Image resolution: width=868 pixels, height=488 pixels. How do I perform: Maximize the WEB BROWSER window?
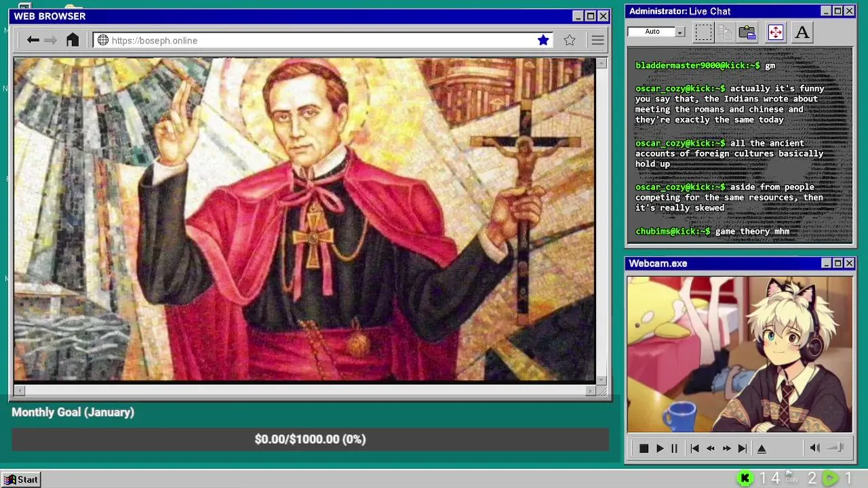(590, 16)
